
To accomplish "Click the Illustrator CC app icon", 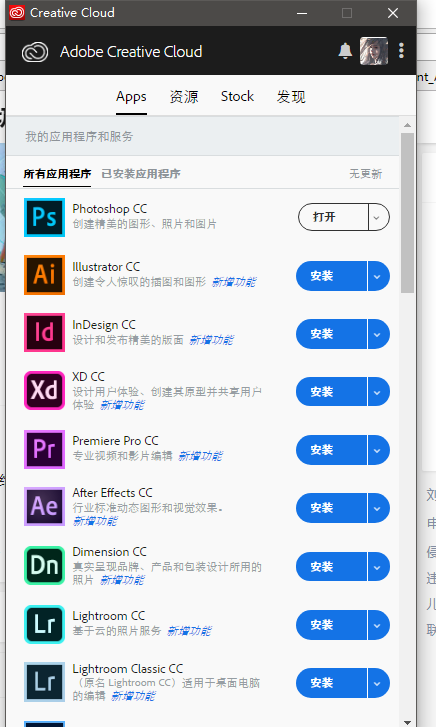I will pyautogui.click(x=45, y=275).
